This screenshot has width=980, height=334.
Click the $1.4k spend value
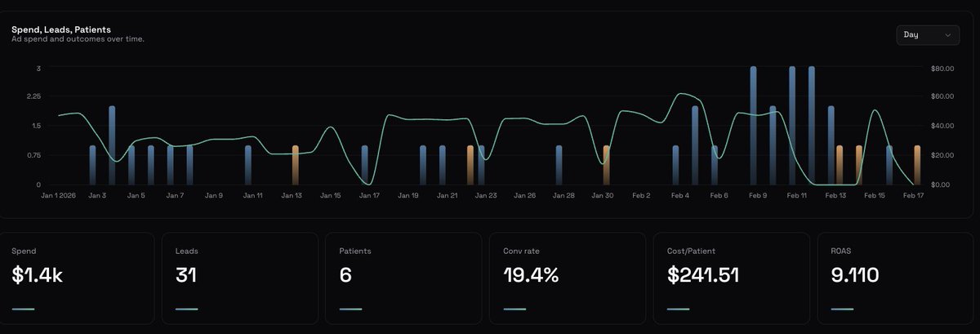pyautogui.click(x=38, y=275)
